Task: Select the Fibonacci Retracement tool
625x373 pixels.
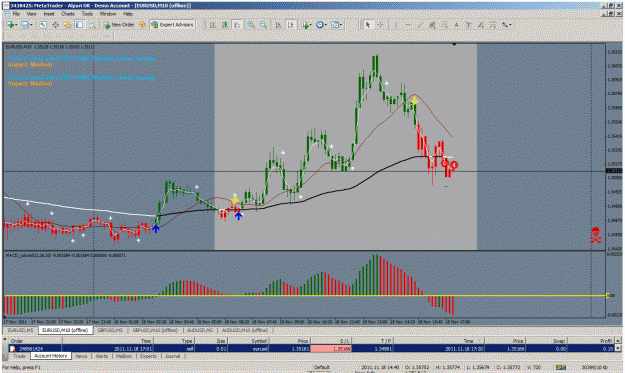Action: point(444,25)
